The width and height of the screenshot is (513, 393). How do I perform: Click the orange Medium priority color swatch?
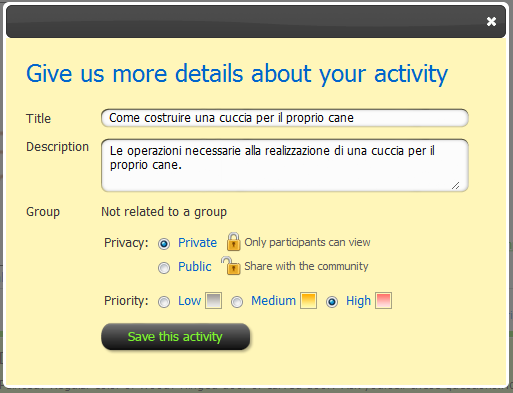(308, 301)
